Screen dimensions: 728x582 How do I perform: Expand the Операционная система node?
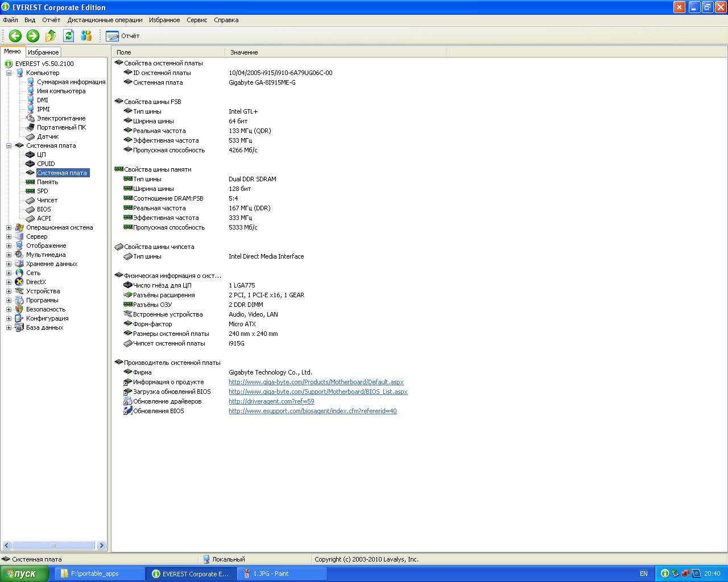pyautogui.click(x=9, y=227)
